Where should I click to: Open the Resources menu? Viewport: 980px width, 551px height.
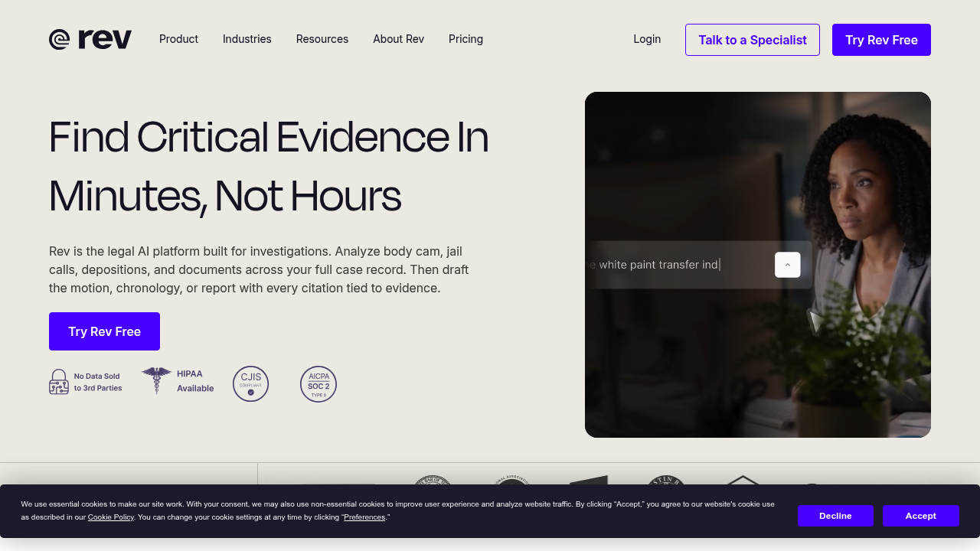pos(322,39)
